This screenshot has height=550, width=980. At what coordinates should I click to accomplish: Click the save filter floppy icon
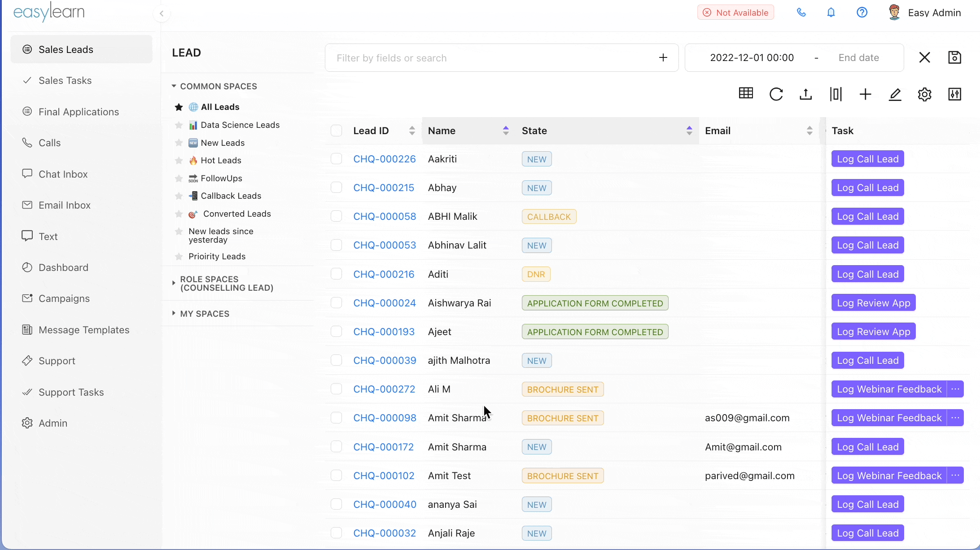[x=954, y=57]
